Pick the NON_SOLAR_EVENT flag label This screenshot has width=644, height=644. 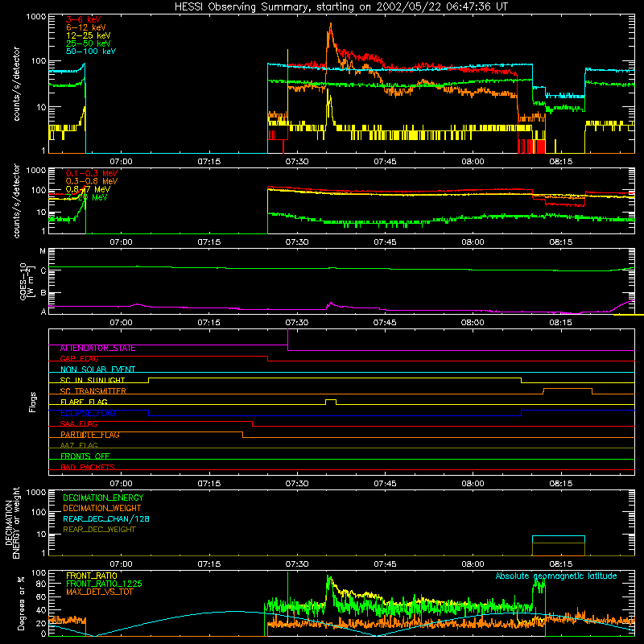coord(97,369)
